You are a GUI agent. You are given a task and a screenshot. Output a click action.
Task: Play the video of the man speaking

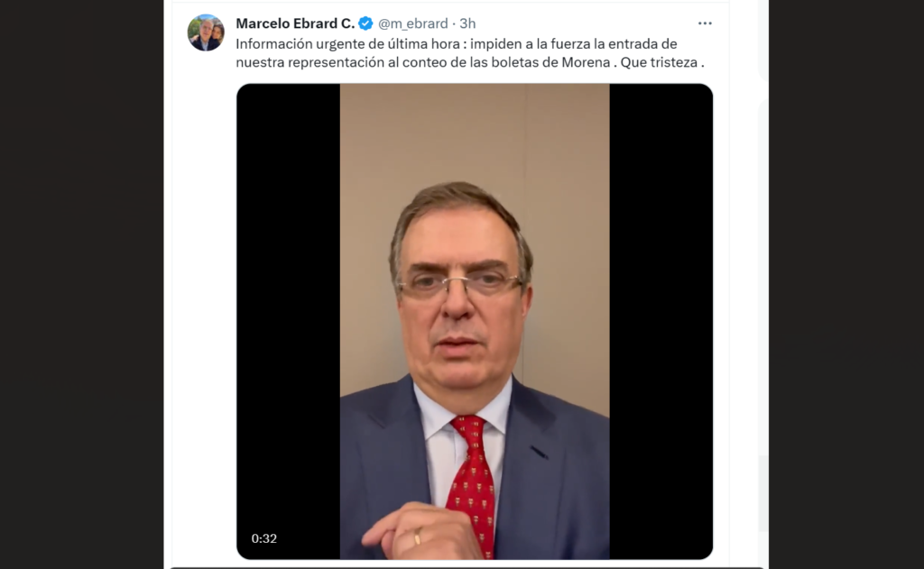(475, 321)
